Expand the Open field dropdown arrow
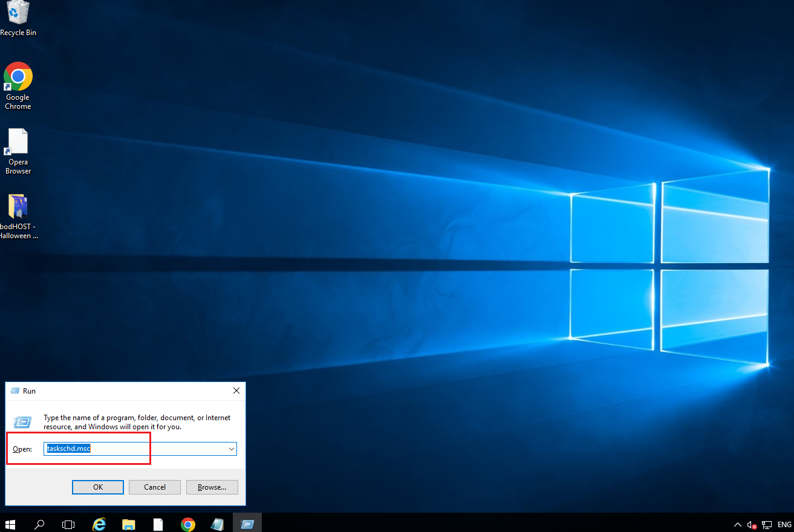The height and width of the screenshot is (532, 794). 232,449
